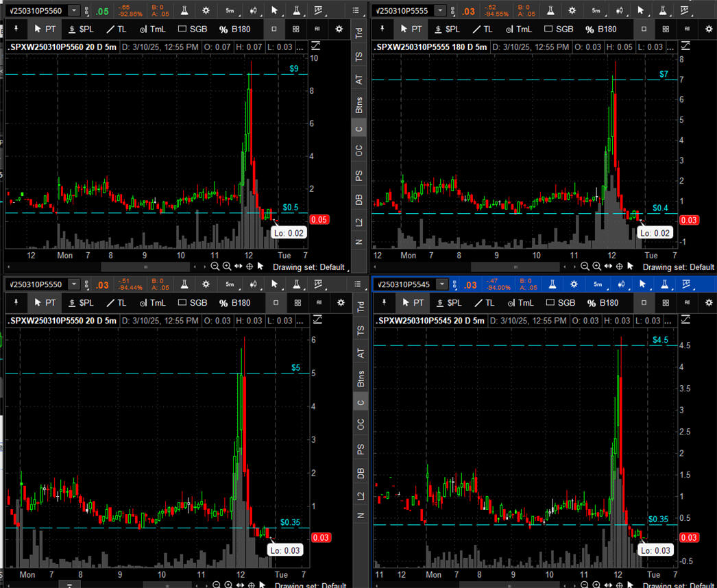Click the crosshair icon below P5560 chart

pos(250,267)
